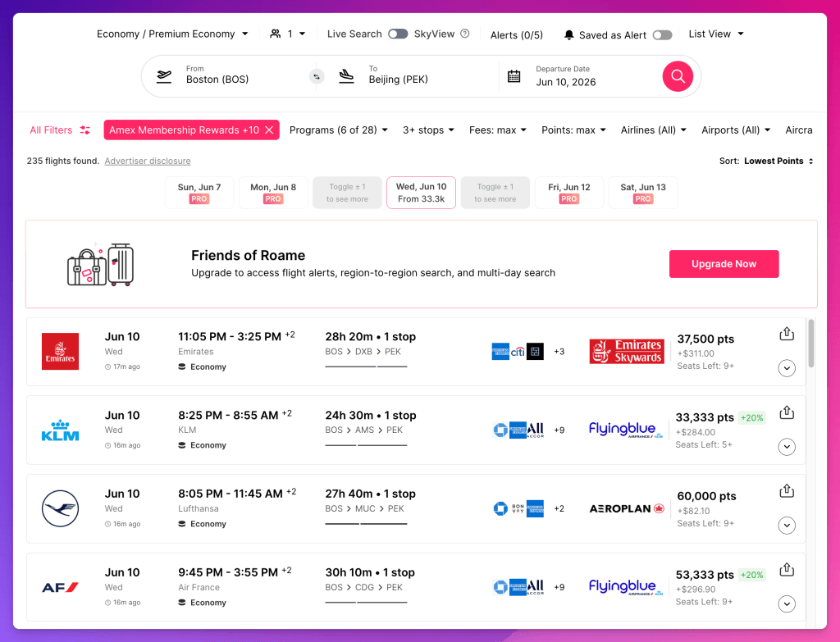Click the landing plane icon by To
The height and width of the screenshot is (642, 840).
pyautogui.click(x=347, y=76)
